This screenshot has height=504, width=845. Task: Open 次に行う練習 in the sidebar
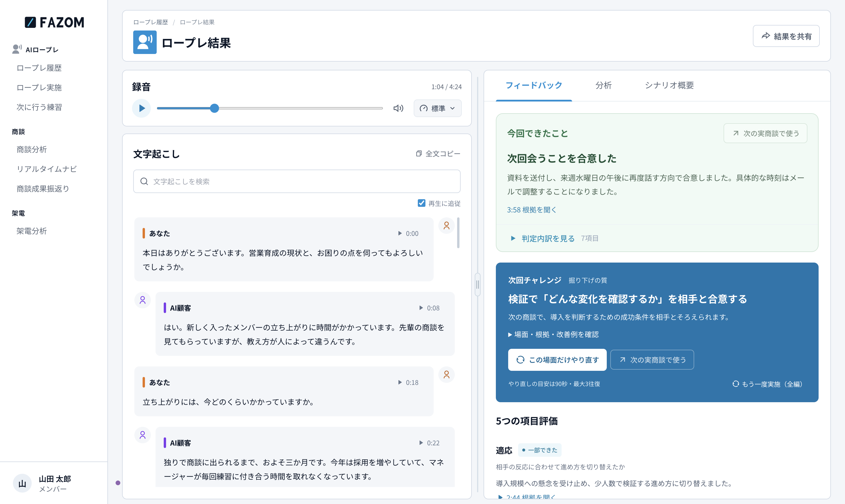[39, 107]
